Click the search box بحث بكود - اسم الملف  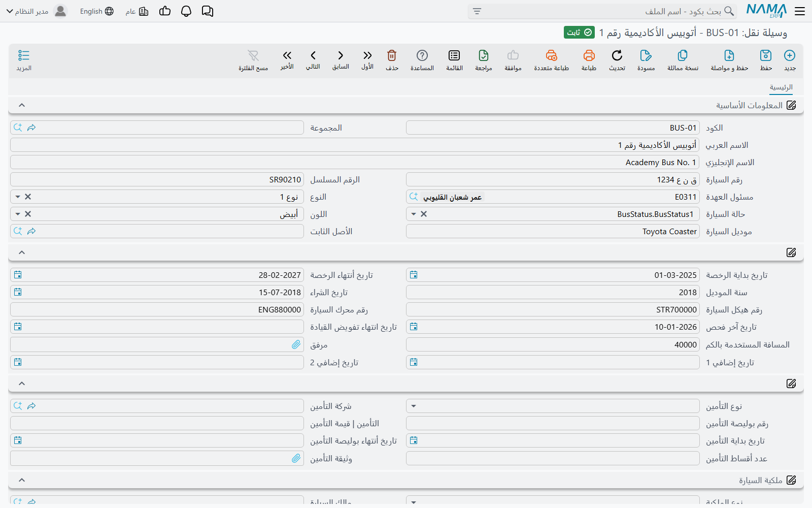coord(602,11)
